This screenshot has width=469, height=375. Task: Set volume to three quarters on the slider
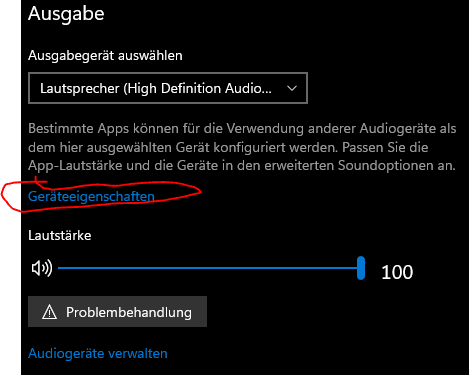click(285, 268)
